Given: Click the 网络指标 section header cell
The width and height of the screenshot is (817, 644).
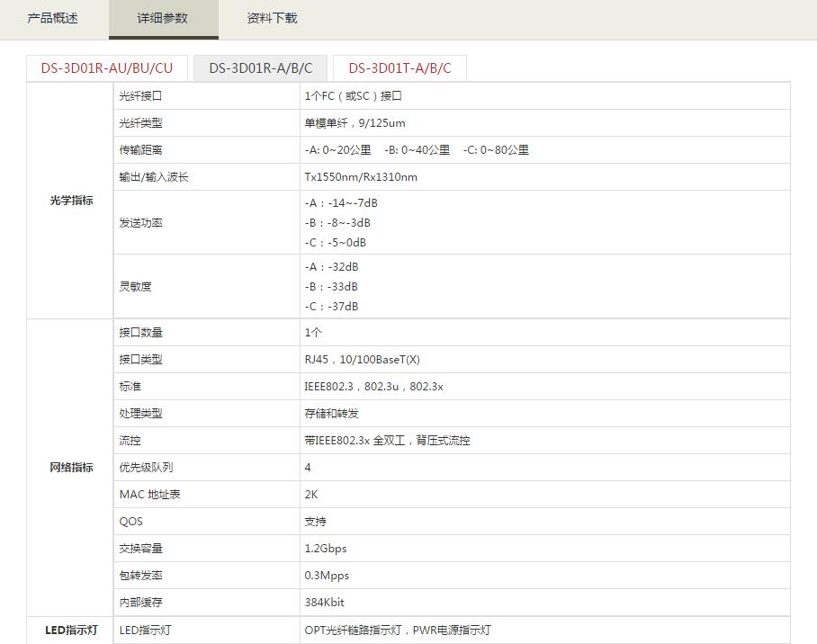Looking at the screenshot, I should click(x=71, y=468).
